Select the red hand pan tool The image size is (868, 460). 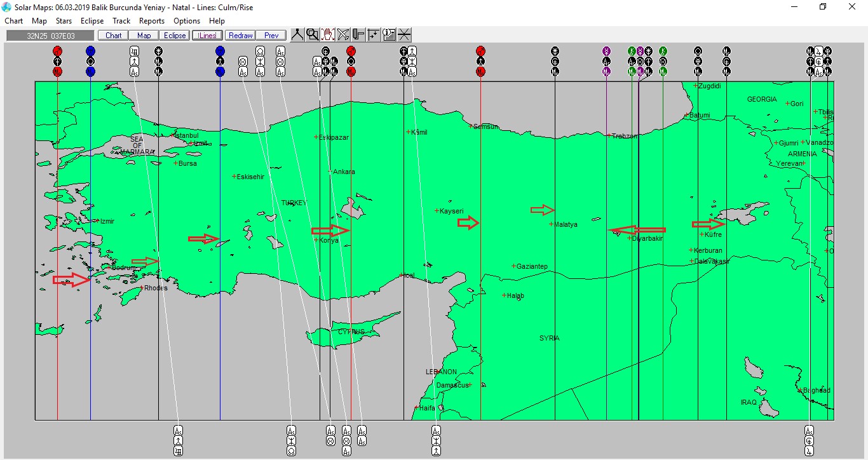[328, 35]
